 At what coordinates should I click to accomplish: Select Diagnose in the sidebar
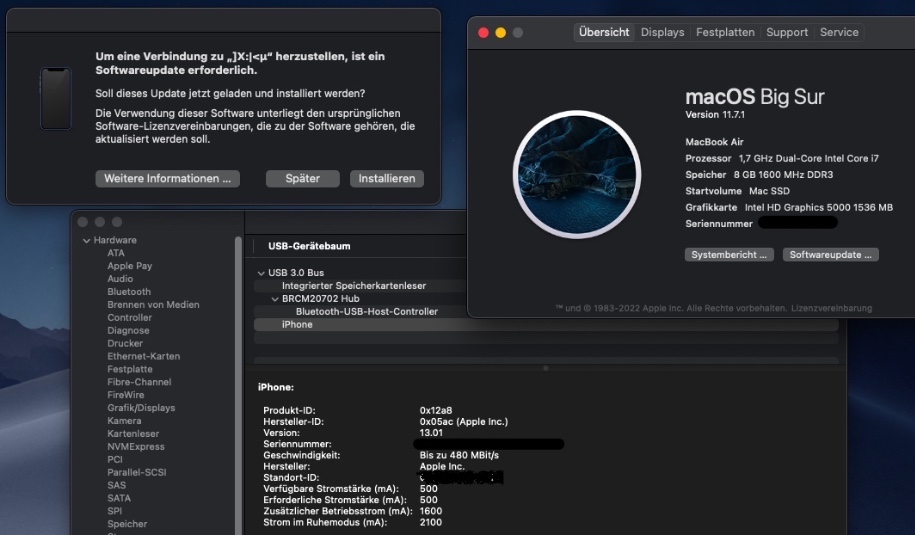pyautogui.click(x=128, y=330)
